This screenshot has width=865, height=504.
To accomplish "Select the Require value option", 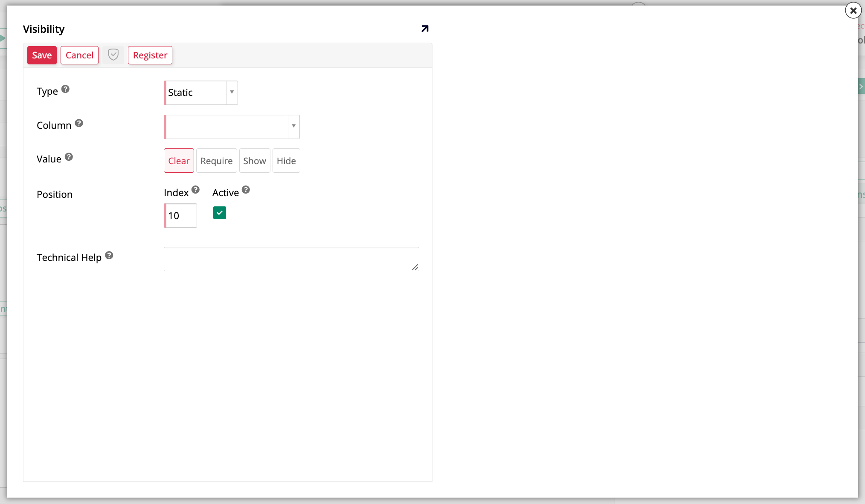I will pyautogui.click(x=216, y=161).
